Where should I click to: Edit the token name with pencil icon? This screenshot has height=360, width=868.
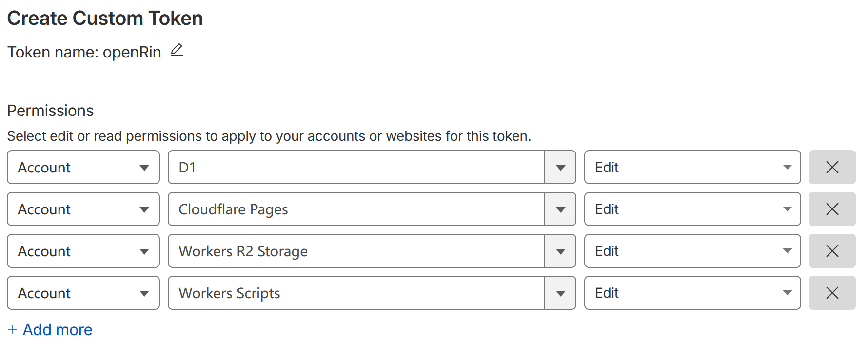click(x=177, y=50)
